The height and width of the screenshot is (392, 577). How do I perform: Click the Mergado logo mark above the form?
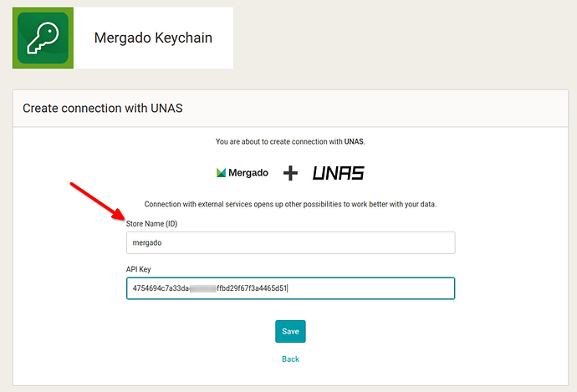[221, 173]
